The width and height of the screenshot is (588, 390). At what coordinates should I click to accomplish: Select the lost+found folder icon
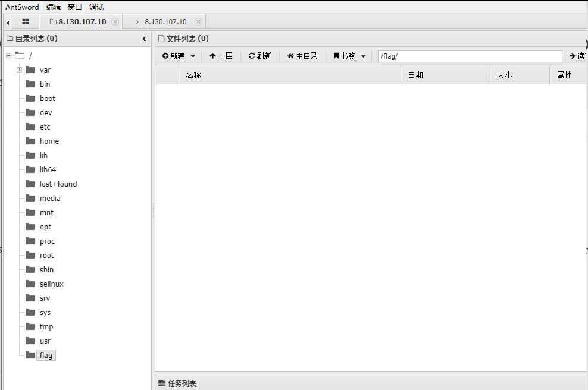(x=30, y=184)
